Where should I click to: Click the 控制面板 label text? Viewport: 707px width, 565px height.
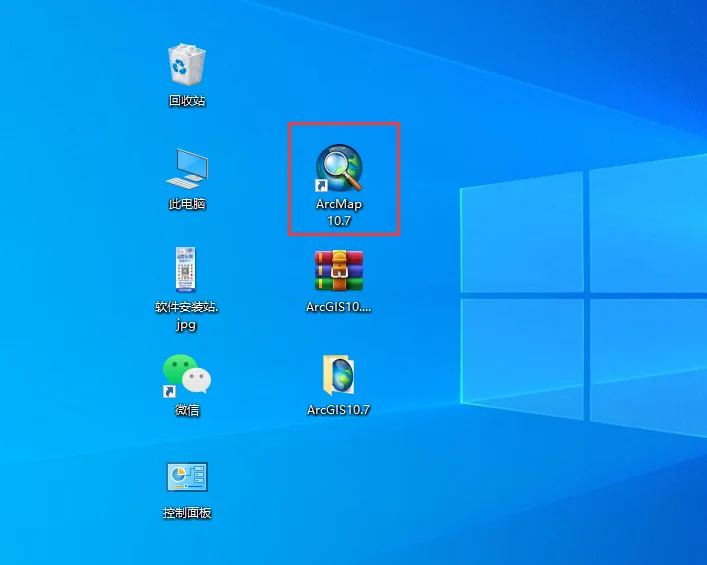coord(187,513)
